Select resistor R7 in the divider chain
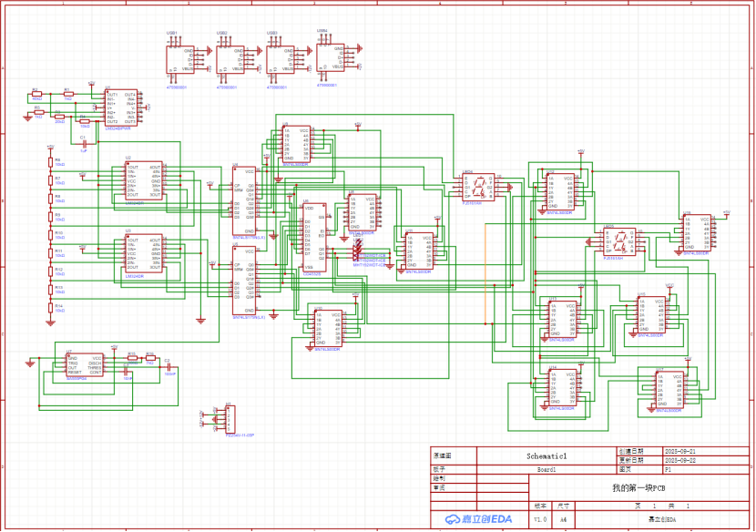 click(50, 179)
